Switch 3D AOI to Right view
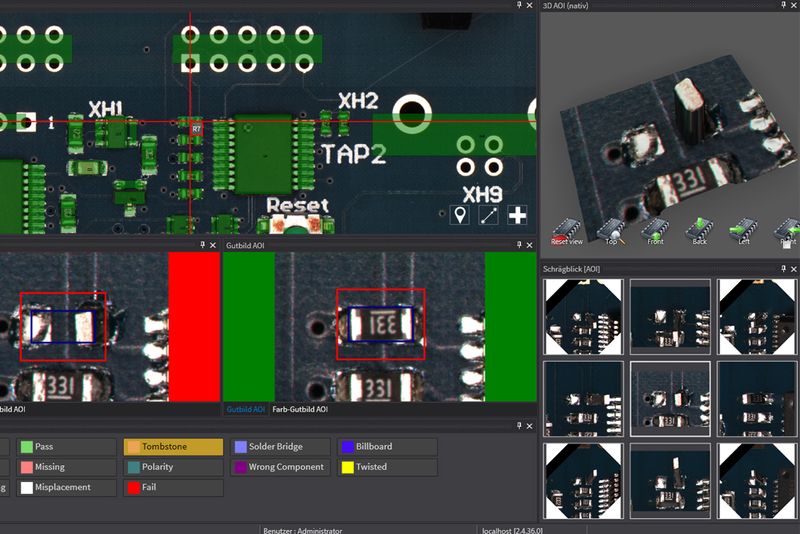 [788, 231]
